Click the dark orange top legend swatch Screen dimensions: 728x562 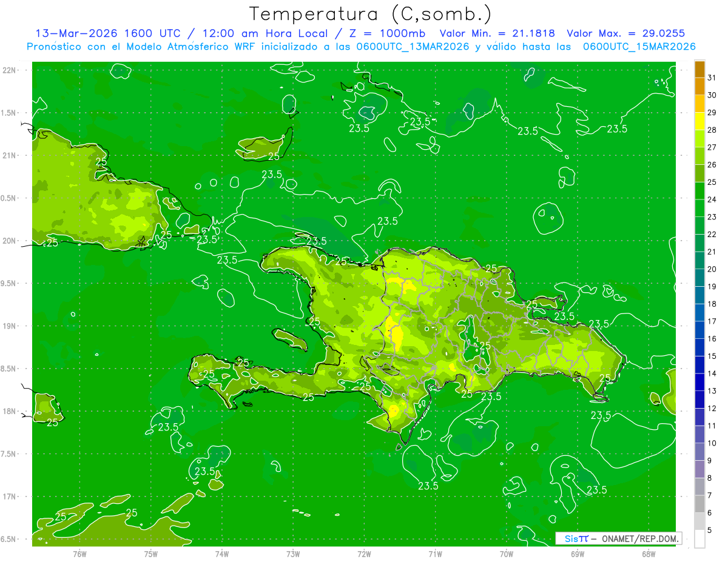[x=699, y=69]
